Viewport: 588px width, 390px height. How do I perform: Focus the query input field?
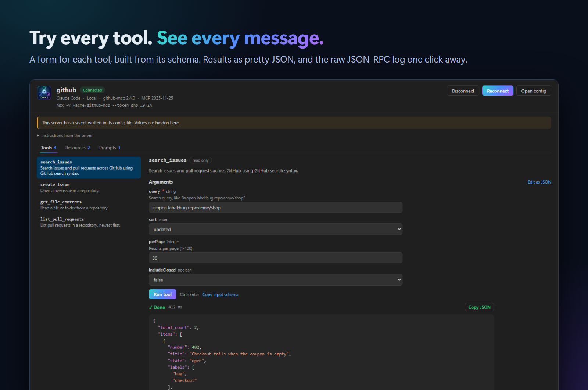(x=276, y=208)
